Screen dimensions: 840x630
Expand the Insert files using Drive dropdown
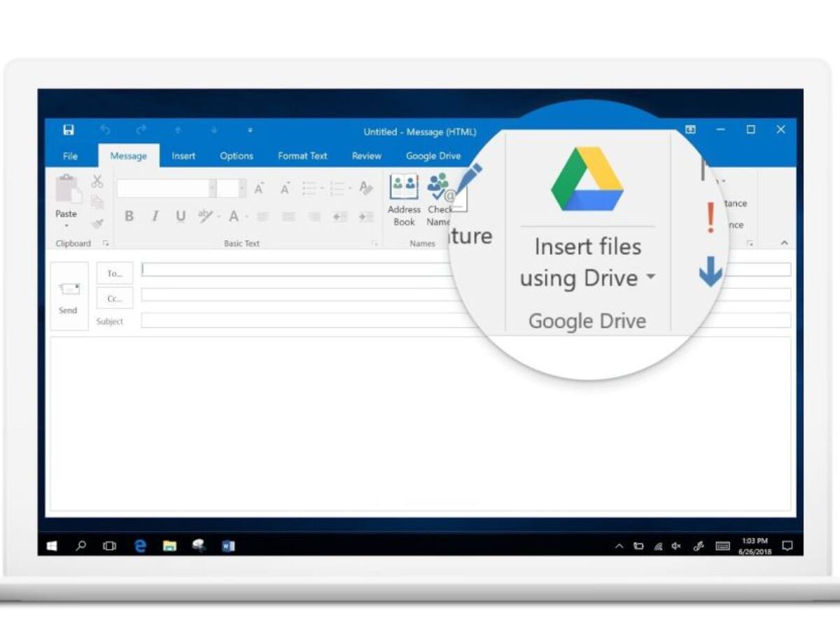click(x=651, y=277)
